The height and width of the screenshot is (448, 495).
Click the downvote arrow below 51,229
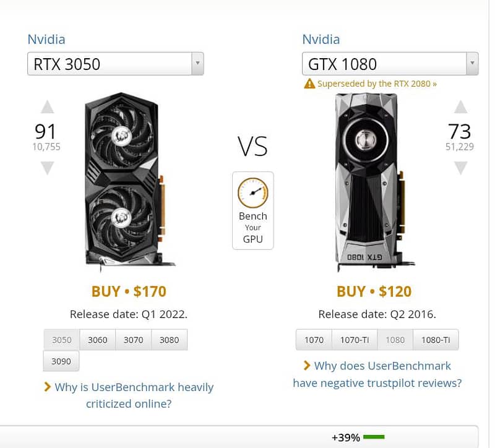click(x=460, y=168)
